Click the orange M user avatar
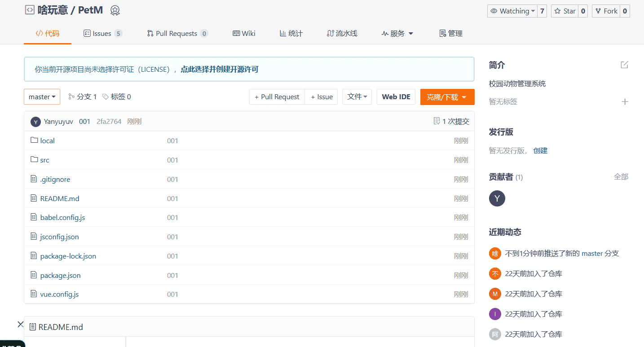Screen dimensions: 644x347 [x=494, y=294]
